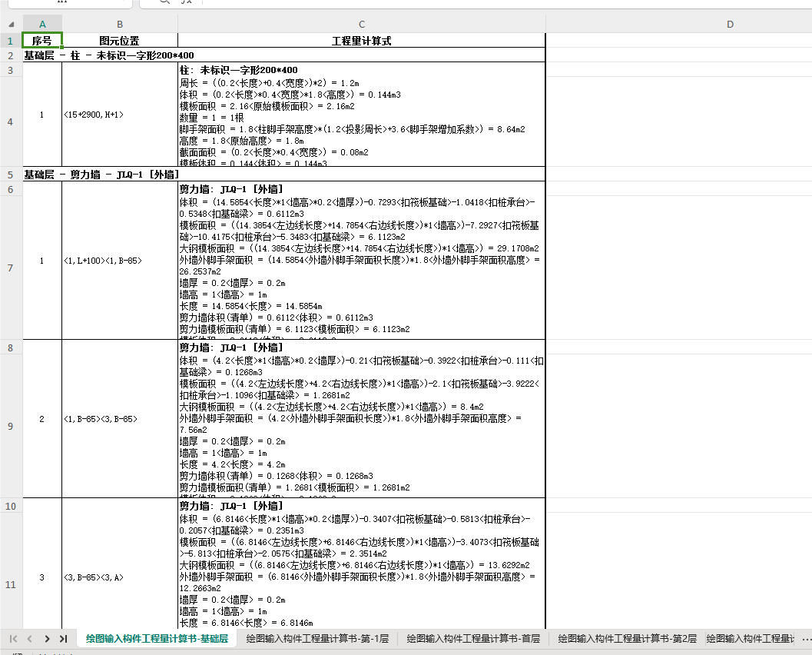This screenshot has height=655, width=812.
Task: Click the select-all corner triangle
Action: pos(11,25)
